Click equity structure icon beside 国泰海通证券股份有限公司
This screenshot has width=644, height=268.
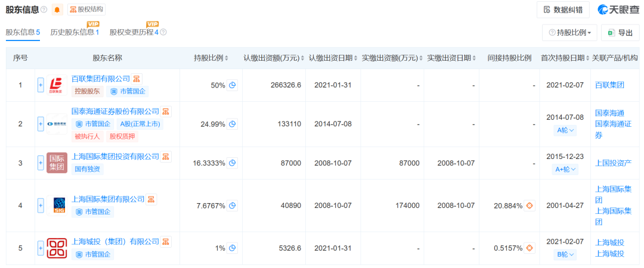click(166, 111)
